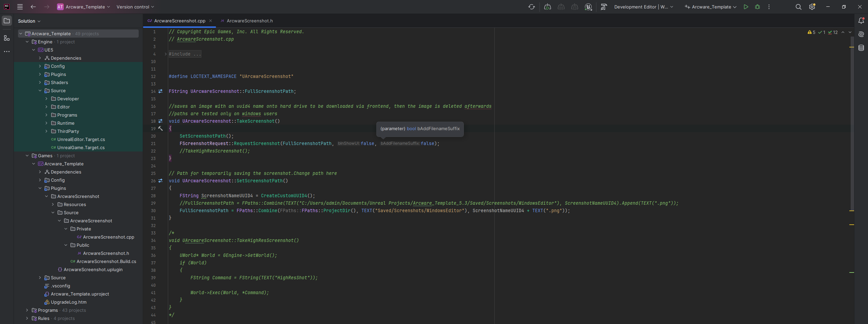The image size is (868, 324).
Task: Open the Version control dropdown
Action: [x=135, y=7]
